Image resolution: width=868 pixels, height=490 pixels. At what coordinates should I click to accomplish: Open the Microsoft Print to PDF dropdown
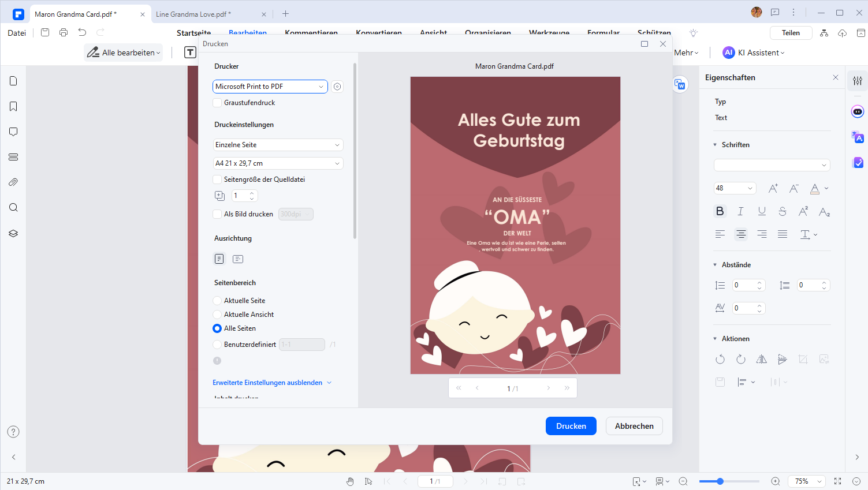pyautogui.click(x=270, y=87)
